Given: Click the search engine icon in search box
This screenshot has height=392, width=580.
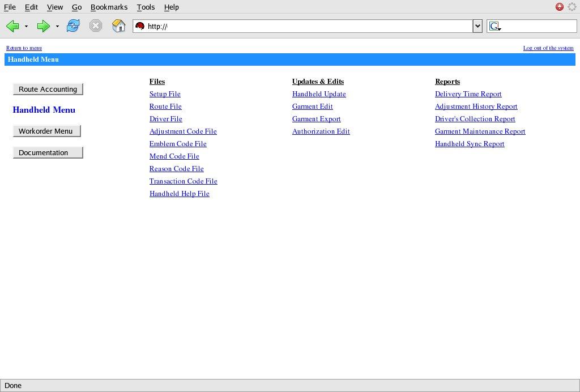Looking at the screenshot, I should pyautogui.click(x=494, y=26).
